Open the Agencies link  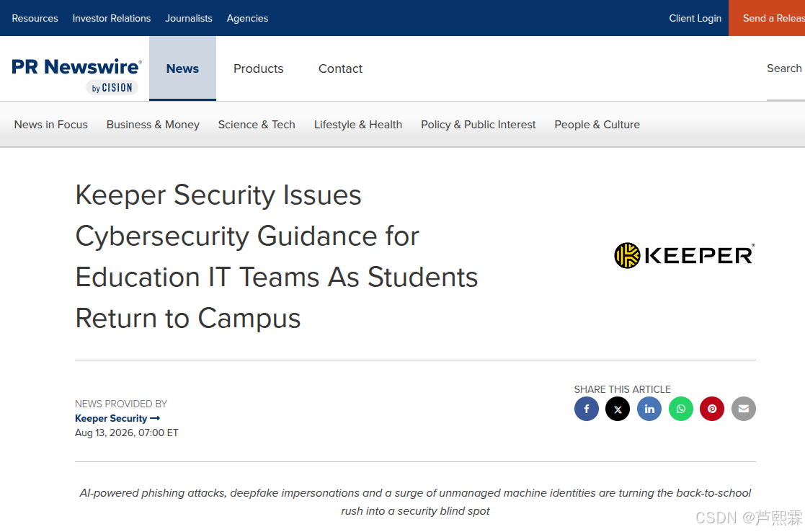coord(247,18)
